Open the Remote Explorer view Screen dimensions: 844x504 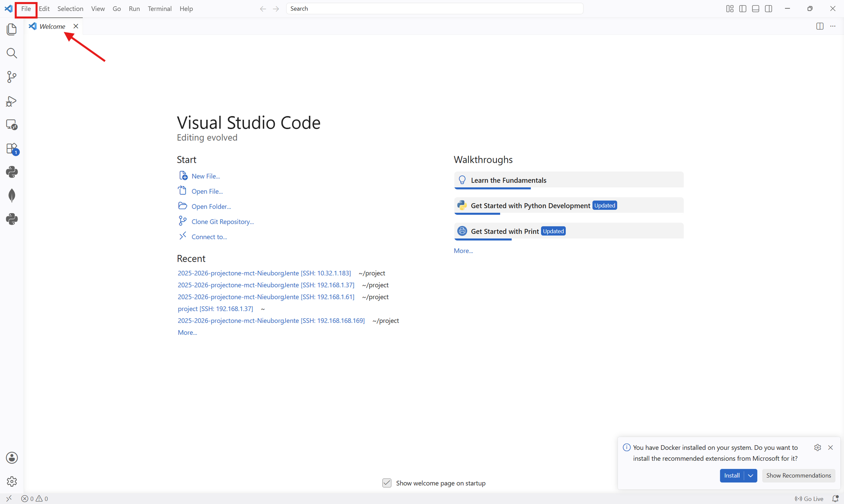12,125
